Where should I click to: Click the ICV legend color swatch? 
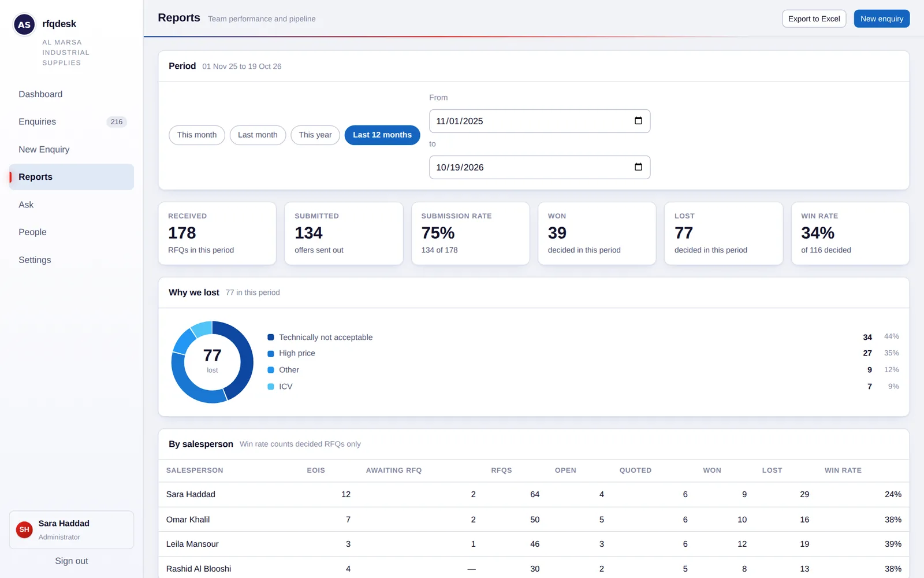pyautogui.click(x=271, y=387)
